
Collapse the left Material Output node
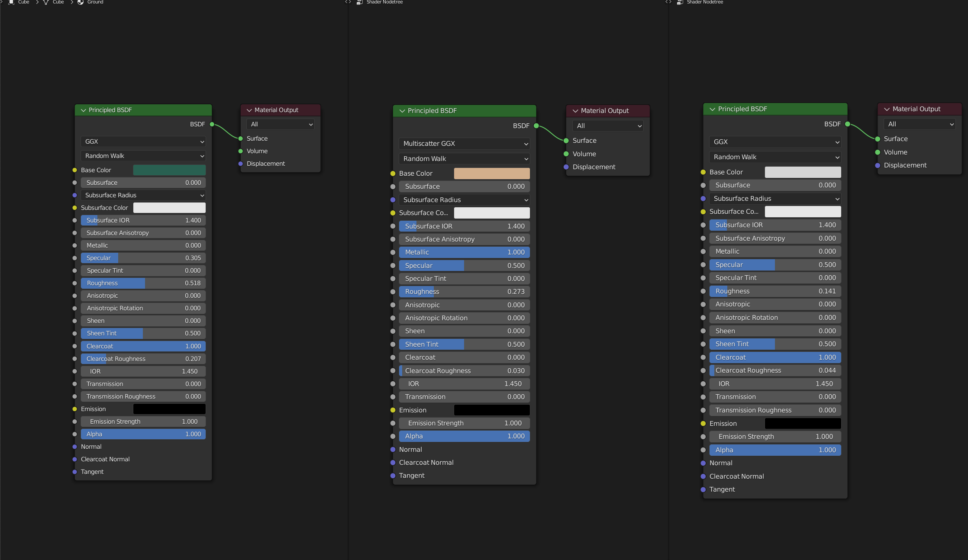point(249,110)
